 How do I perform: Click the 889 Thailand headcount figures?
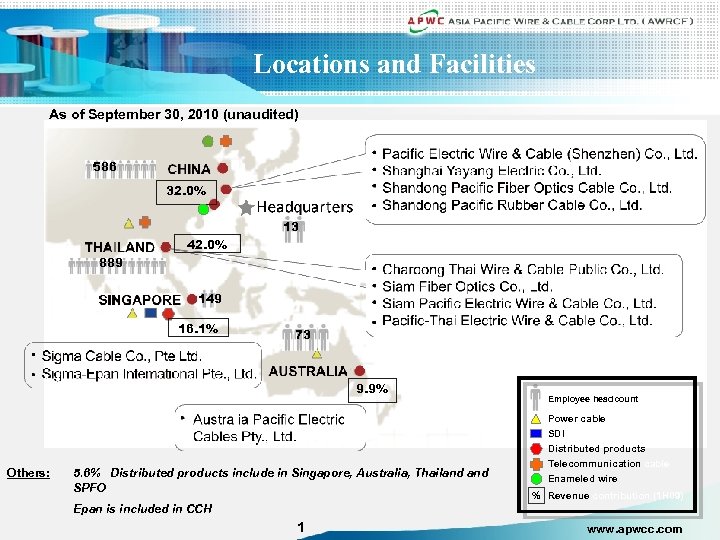tap(118, 264)
